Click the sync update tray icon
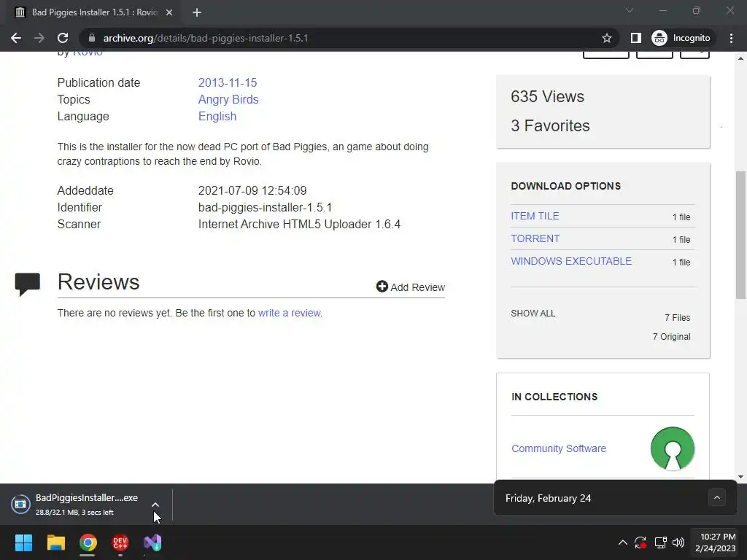The image size is (747, 560). [x=640, y=542]
